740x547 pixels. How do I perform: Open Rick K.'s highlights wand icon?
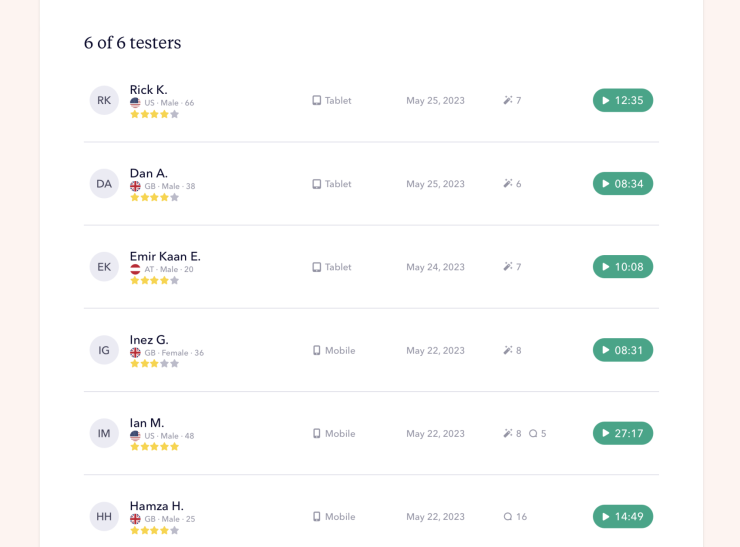click(508, 100)
